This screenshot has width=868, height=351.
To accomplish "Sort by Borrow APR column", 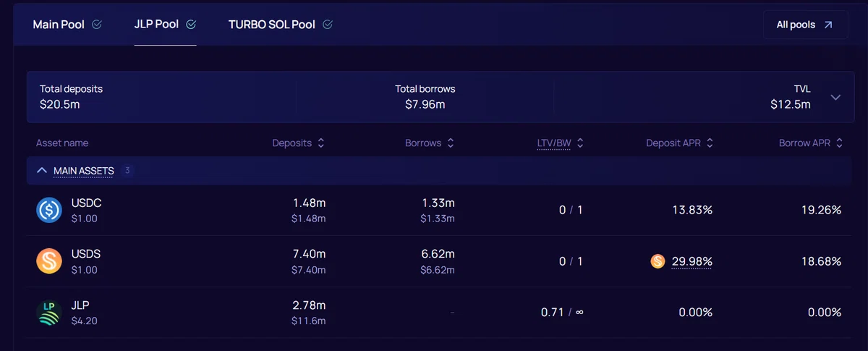I will [811, 143].
